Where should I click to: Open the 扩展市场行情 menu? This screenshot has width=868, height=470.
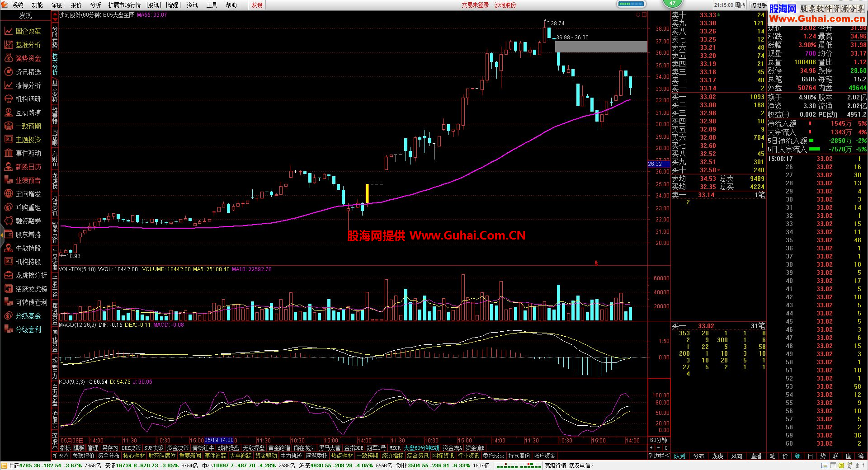[x=125, y=5]
